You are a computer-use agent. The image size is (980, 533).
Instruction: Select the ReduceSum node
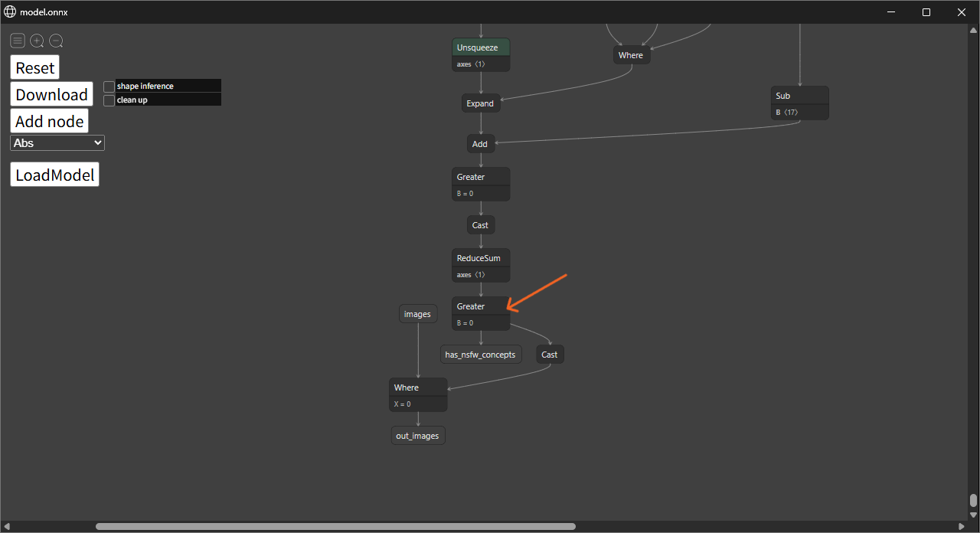481,258
